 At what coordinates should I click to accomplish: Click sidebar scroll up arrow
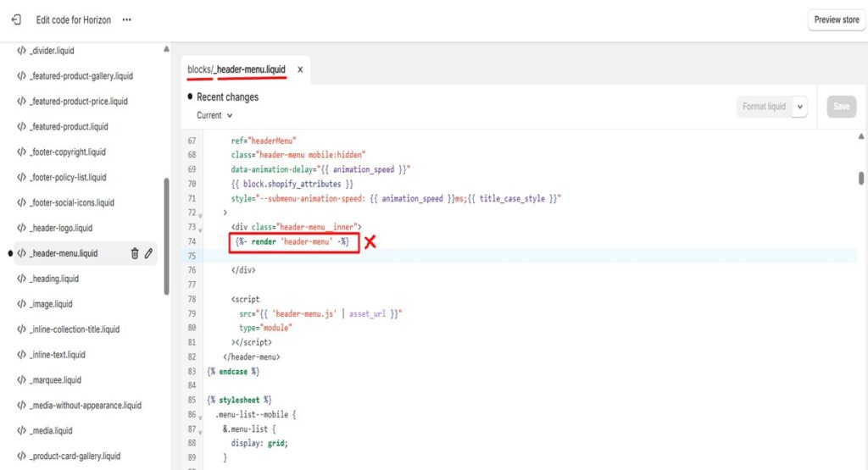pos(166,49)
